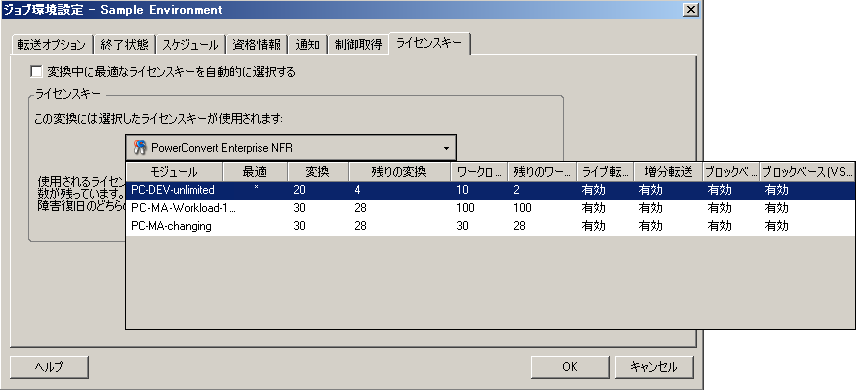Go to the 資格情報 tab
Viewport: 856px width, 390px height.
click(257, 45)
